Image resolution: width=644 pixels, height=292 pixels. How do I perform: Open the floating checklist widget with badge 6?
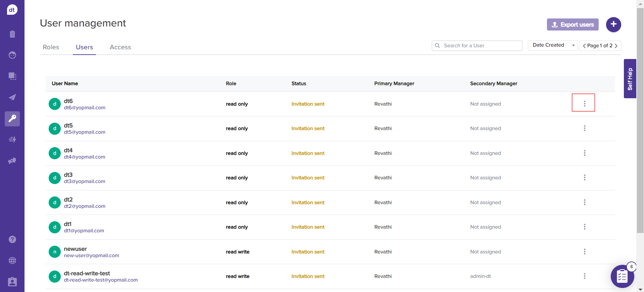pos(622,276)
